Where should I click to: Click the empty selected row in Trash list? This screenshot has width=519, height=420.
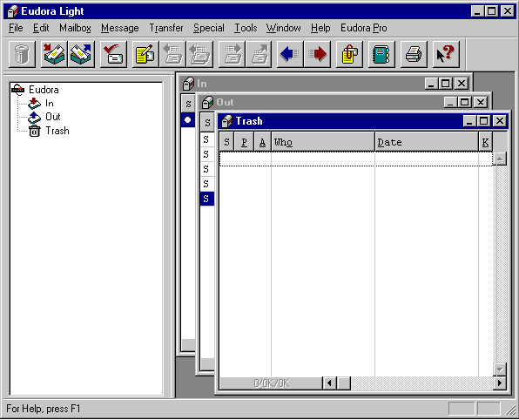356,159
